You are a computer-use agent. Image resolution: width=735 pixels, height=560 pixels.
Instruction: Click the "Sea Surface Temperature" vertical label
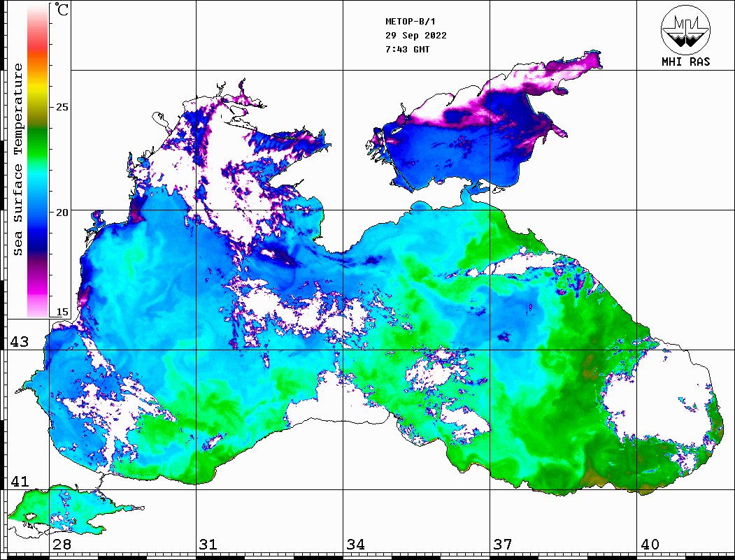(17, 159)
